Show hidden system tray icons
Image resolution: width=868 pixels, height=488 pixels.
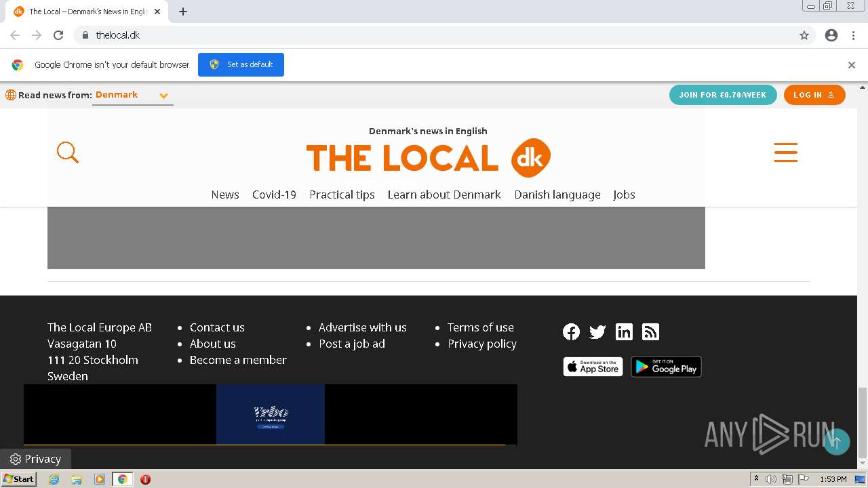[756, 479]
